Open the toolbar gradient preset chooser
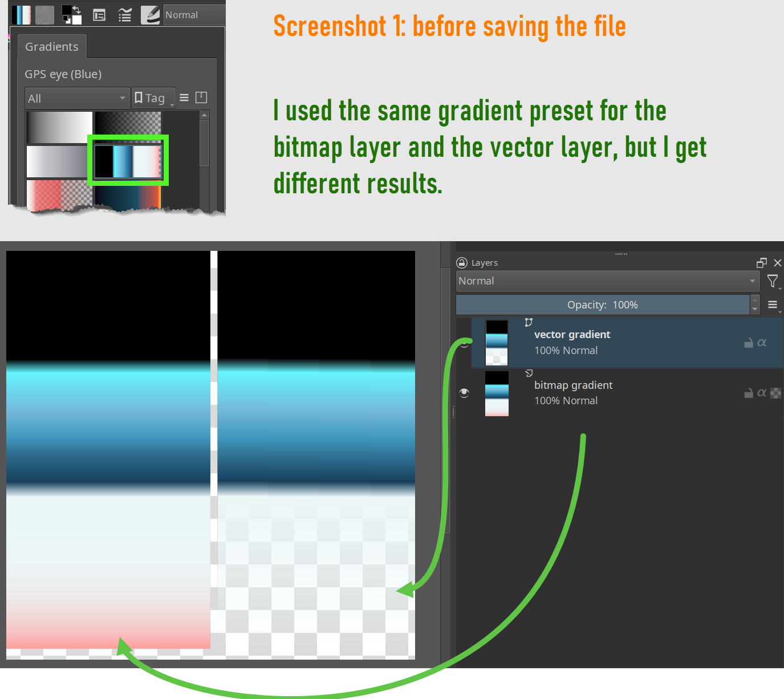This screenshot has height=699, width=784. [22, 15]
